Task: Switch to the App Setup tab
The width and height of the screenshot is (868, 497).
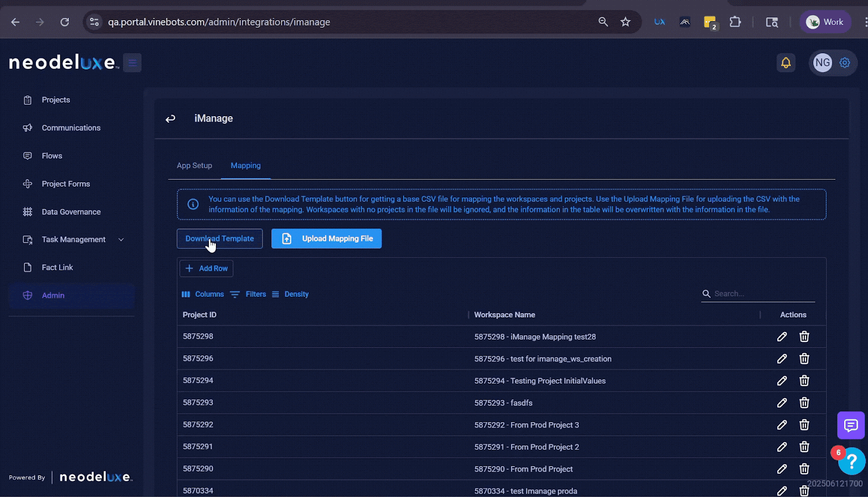Action: pyautogui.click(x=194, y=165)
